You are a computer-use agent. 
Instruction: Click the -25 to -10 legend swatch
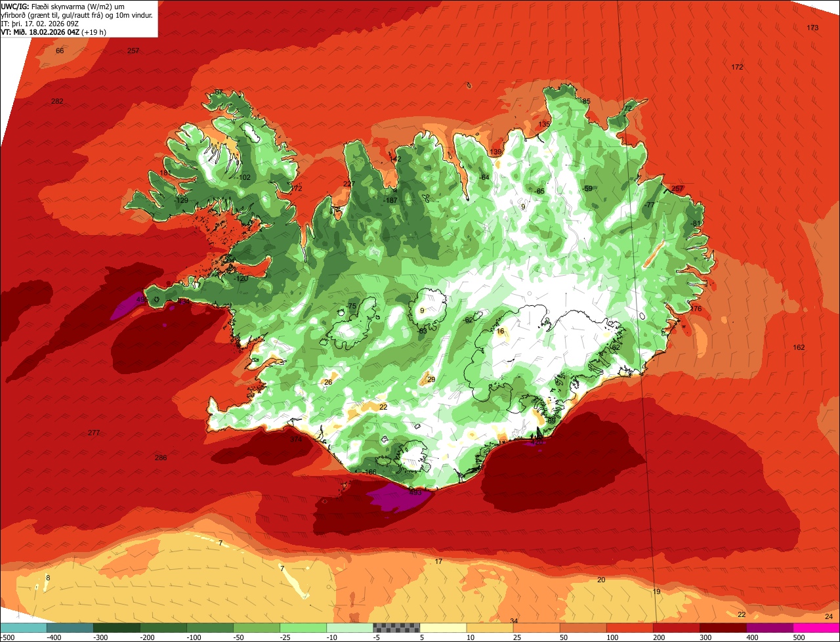(x=303, y=628)
